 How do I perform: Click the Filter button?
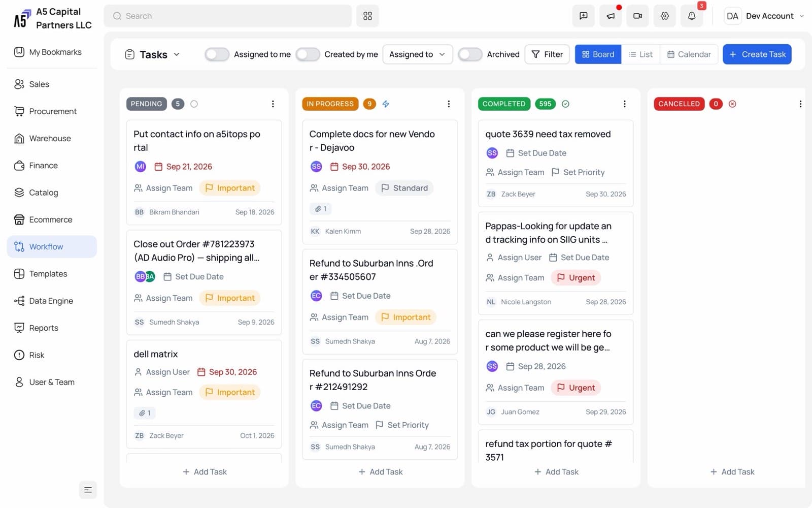click(547, 54)
